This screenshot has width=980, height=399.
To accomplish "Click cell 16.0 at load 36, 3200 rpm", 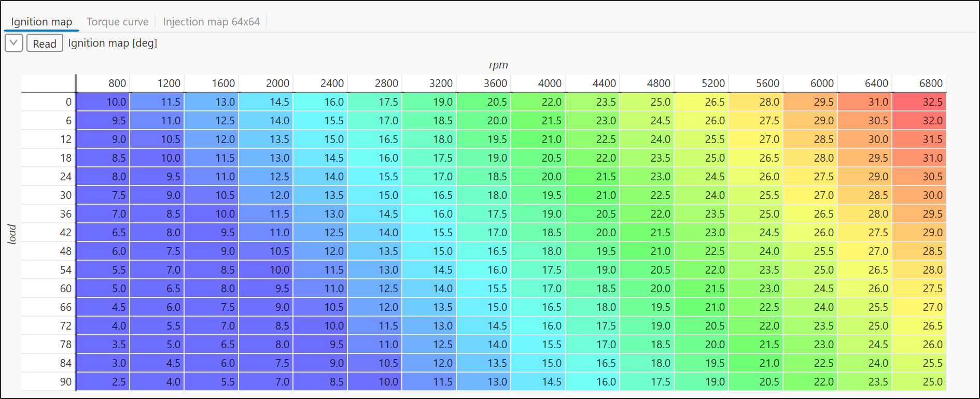I will point(429,214).
